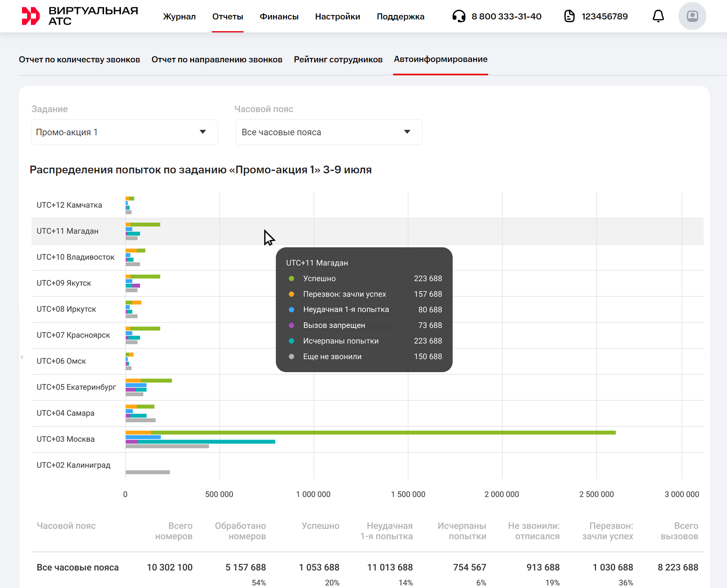The image size is (727, 588).
Task: Click the Виртуальная АТС logo
Action: point(79,16)
